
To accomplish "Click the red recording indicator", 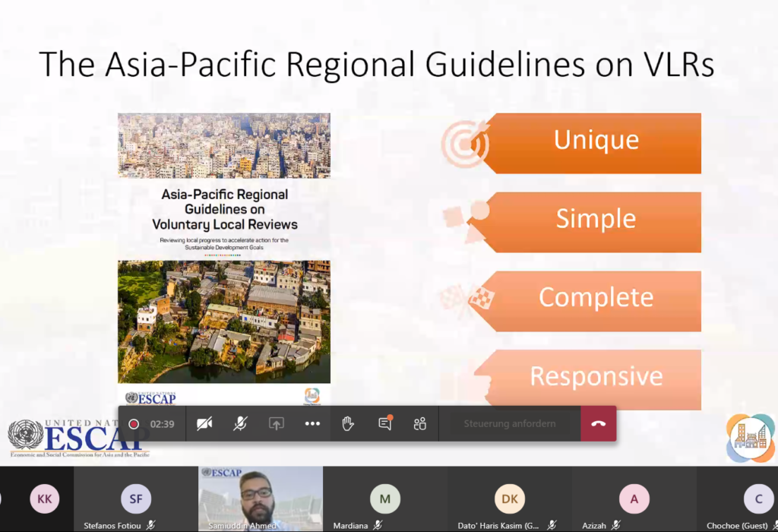I will [x=134, y=423].
